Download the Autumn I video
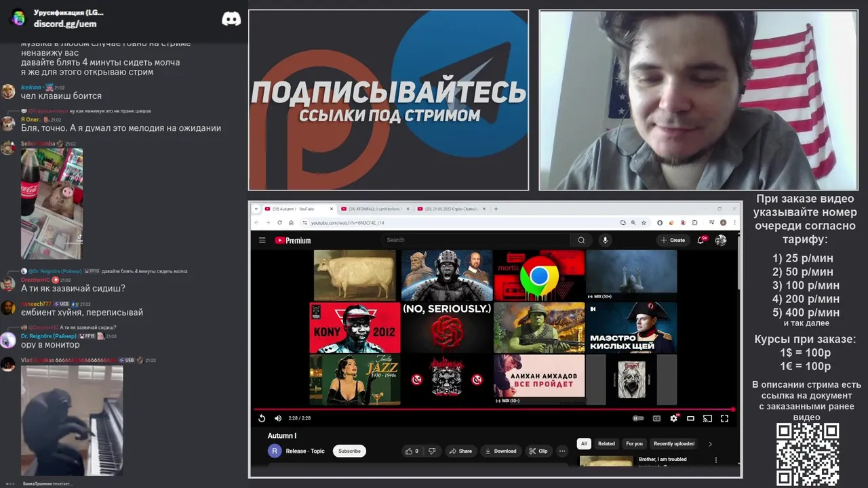The height and width of the screenshot is (488, 868). pyautogui.click(x=500, y=451)
